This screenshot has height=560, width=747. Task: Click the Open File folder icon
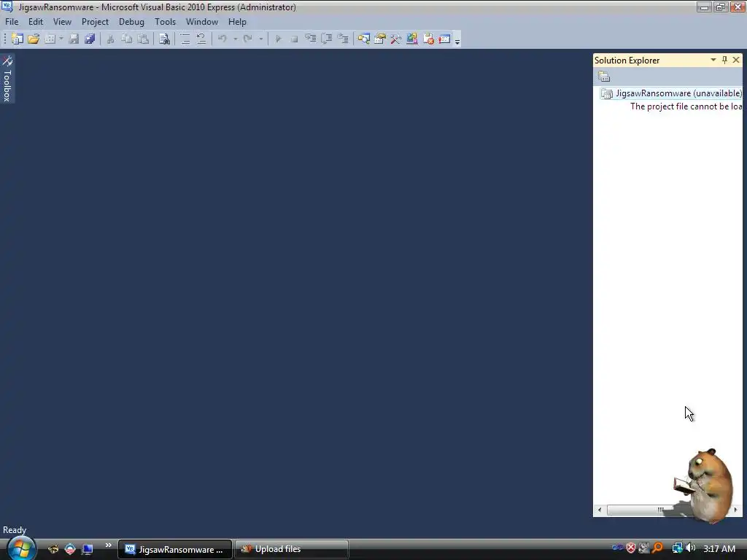(34, 39)
